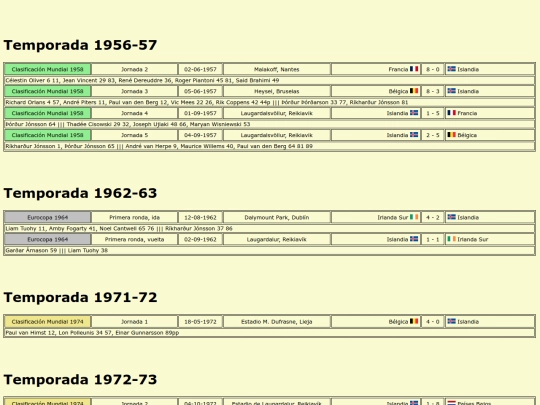Image resolution: width=540 pixels, height=405 pixels.
Task: Click France flag in the 01-09-1957 match row
Action: (x=451, y=113)
